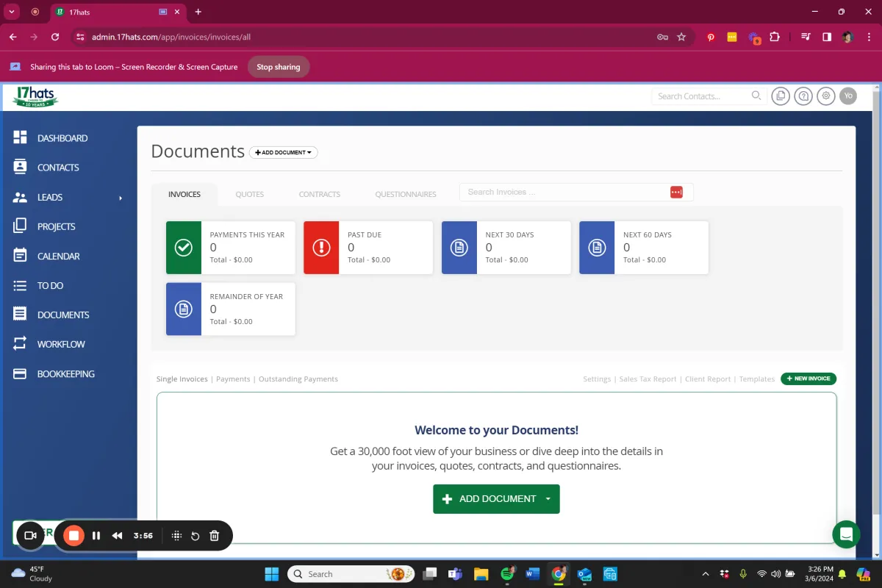This screenshot has height=588, width=882.
Task: Switch to the Contracts tab
Action: [320, 194]
